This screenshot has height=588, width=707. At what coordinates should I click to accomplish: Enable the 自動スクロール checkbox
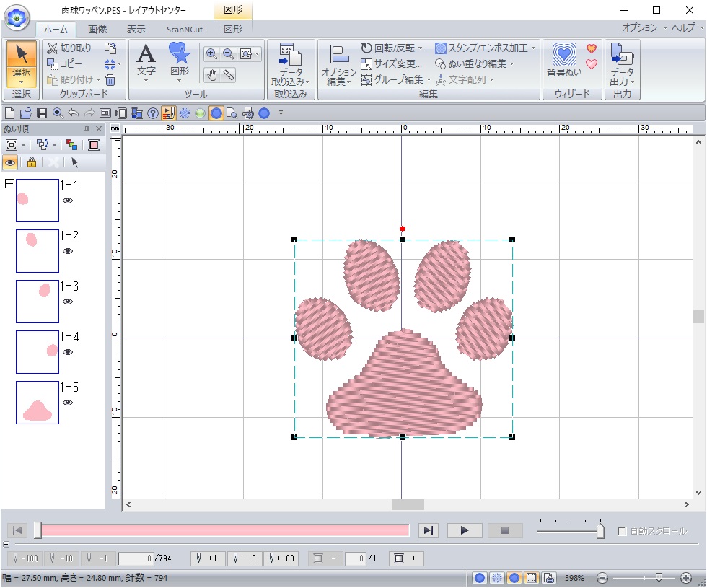point(622,531)
